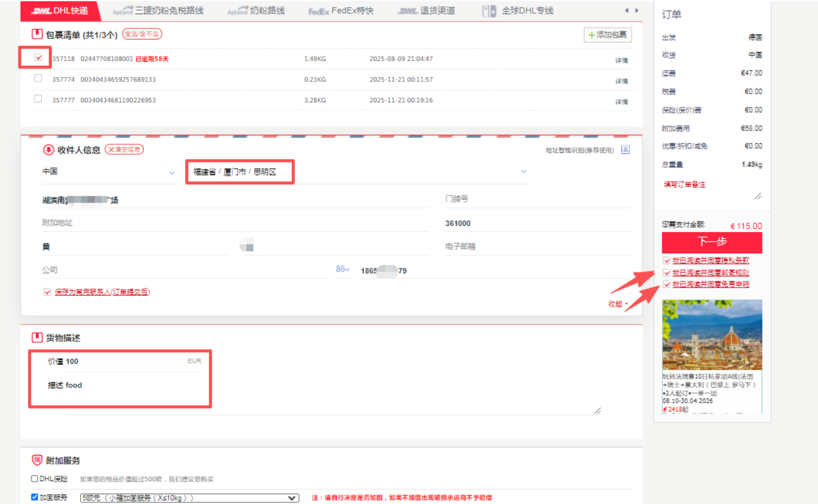
Task: Switch to the 全球DHL专线 tab
Action: pyautogui.click(x=518, y=10)
